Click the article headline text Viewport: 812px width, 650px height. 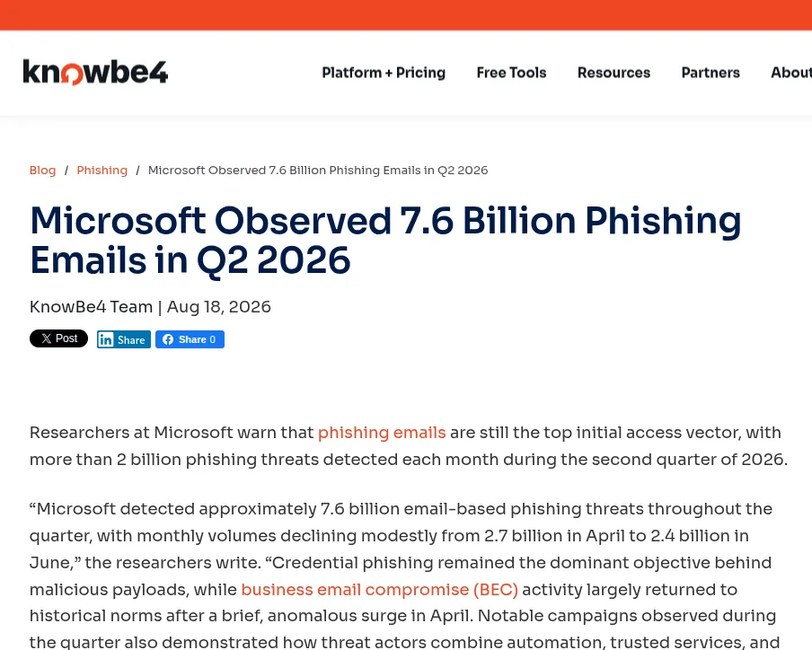point(385,240)
